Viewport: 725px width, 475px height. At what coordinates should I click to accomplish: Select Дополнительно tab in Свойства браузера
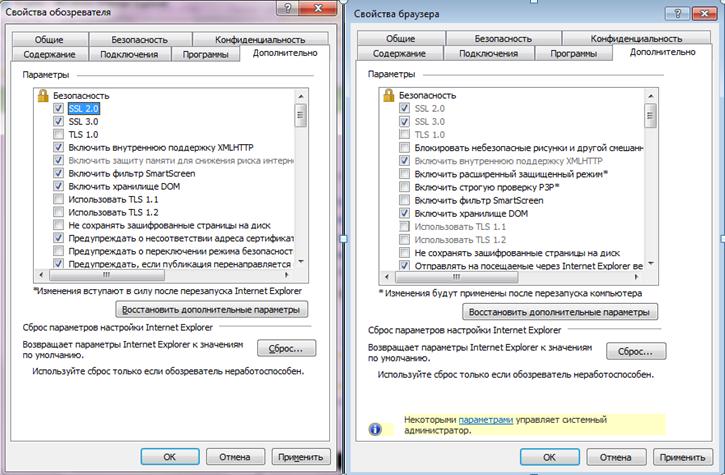pos(663,52)
